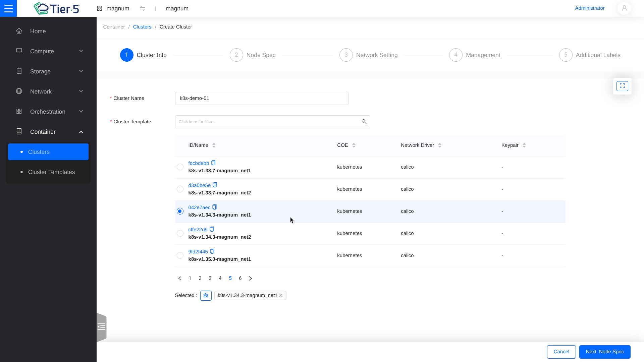The image size is (644, 362).
Task: Click the sidebar collapse icon
Action: click(x=101, y=327)
